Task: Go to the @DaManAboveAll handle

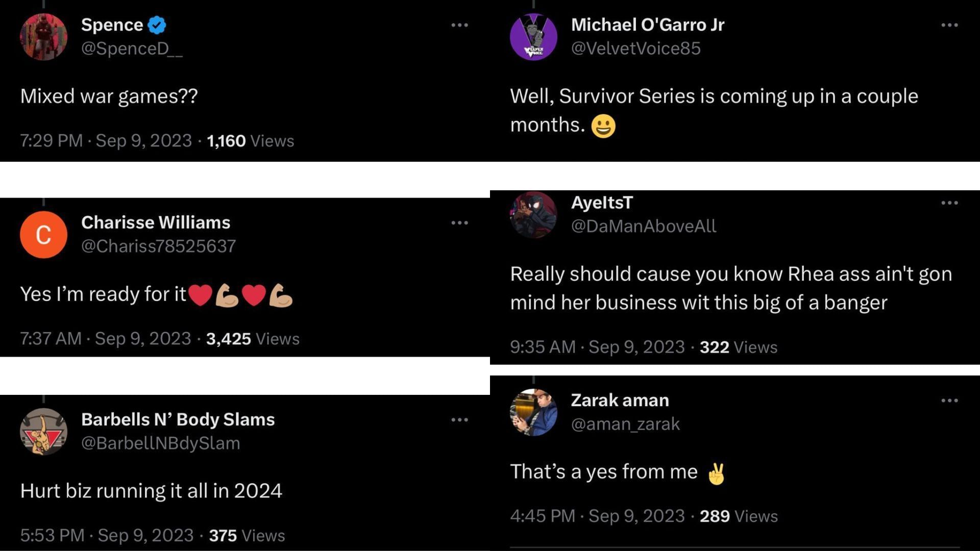Action: coord(643,226)
